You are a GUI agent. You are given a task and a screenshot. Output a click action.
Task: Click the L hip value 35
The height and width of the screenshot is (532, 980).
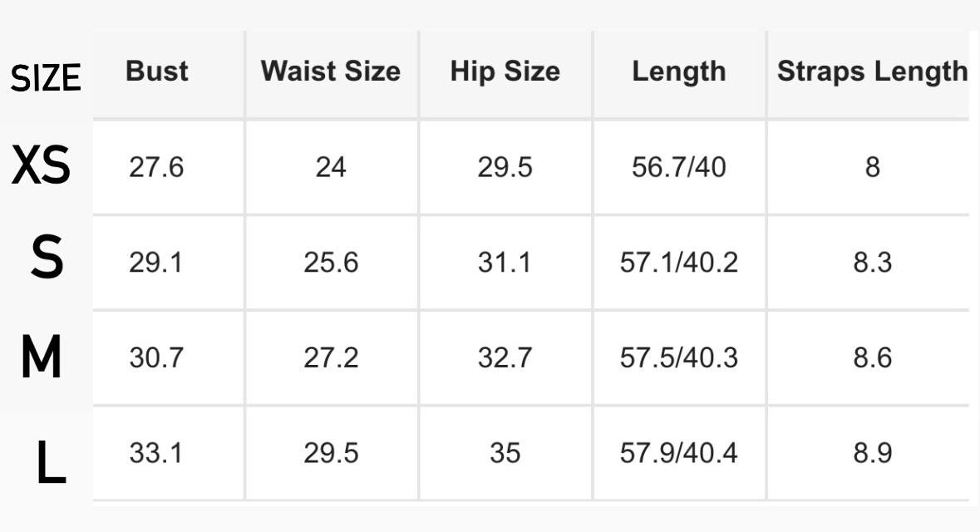(505, 453)
